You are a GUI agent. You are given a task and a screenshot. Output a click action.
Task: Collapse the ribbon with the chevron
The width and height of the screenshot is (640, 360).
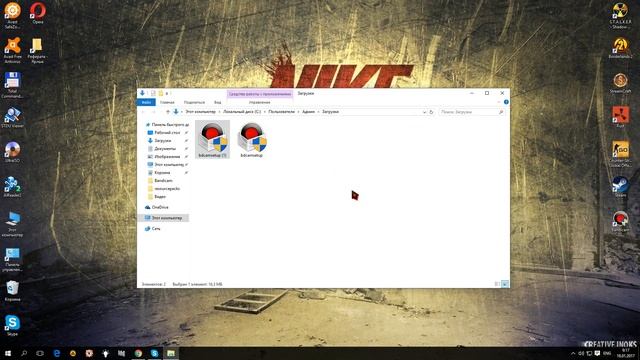pos(499,102)
